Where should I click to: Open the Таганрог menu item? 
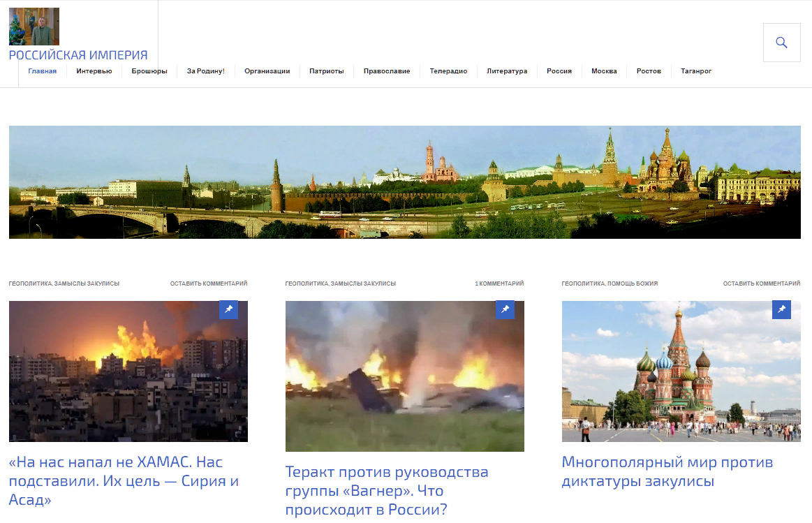696,71
